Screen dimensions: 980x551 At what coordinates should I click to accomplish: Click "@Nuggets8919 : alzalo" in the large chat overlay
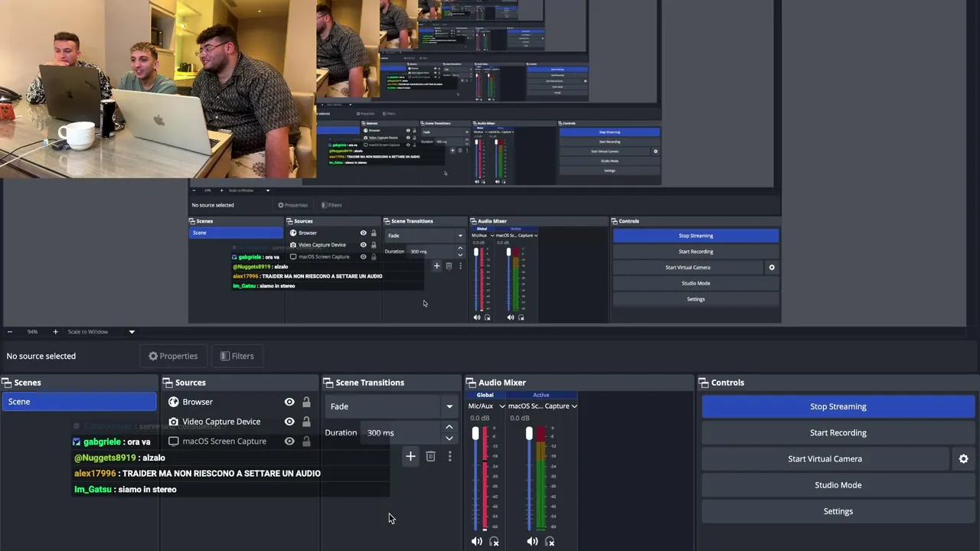tap(119, 458)
